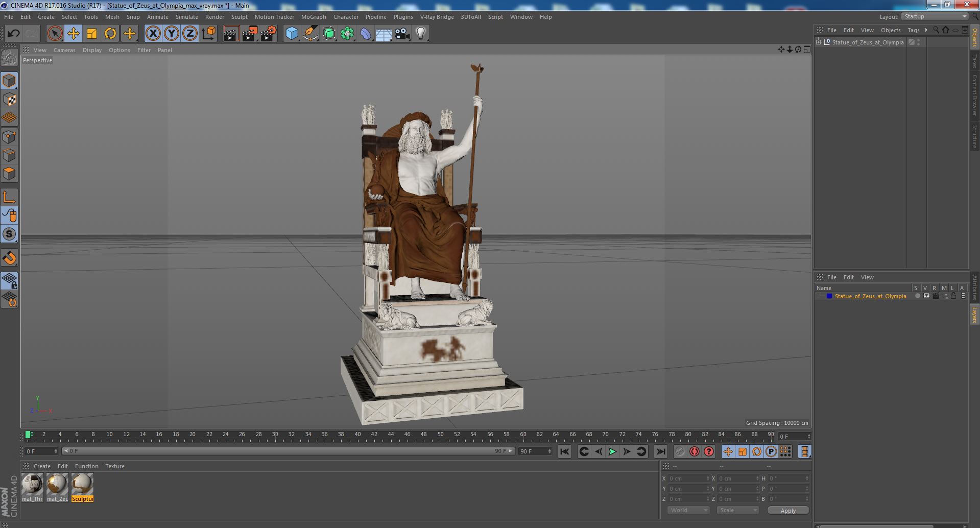Click the Apply button
Screen dimensions: 980x528
[x=788, y=511]
